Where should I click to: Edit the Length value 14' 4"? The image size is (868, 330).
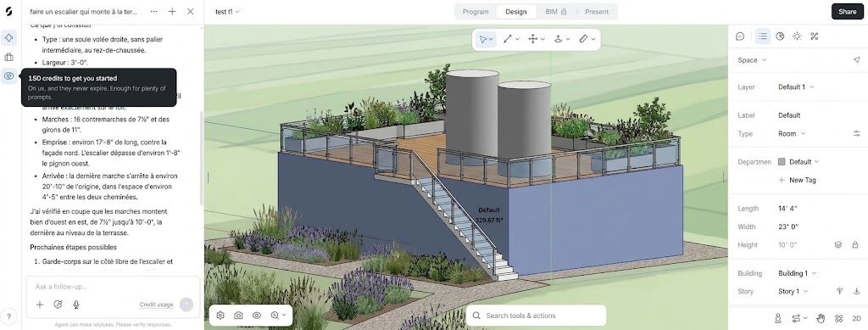coord(787,209)
